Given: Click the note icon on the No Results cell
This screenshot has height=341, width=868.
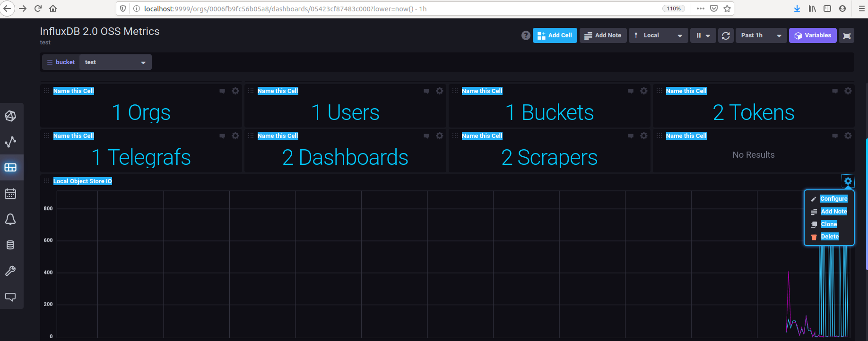Looking at the screenshot, I should (x=835, y=136).
